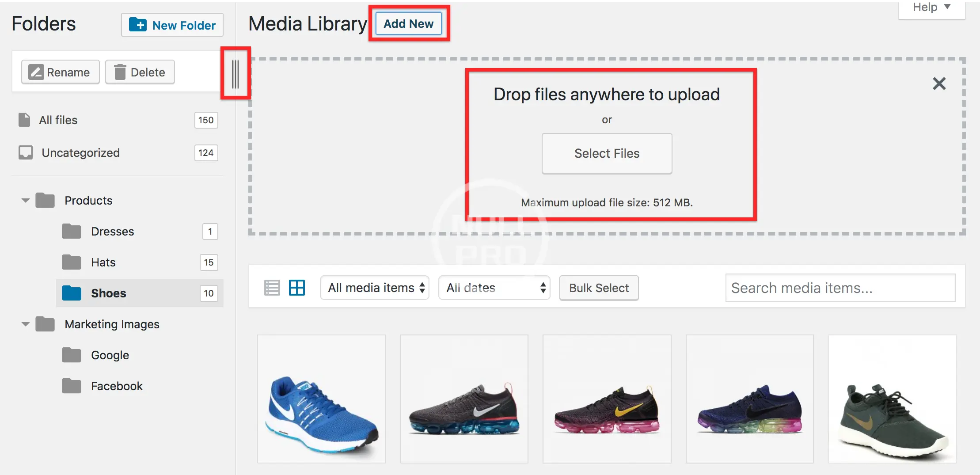Select the blue Nike running shoe thumbnail

(x=322, y=399)
